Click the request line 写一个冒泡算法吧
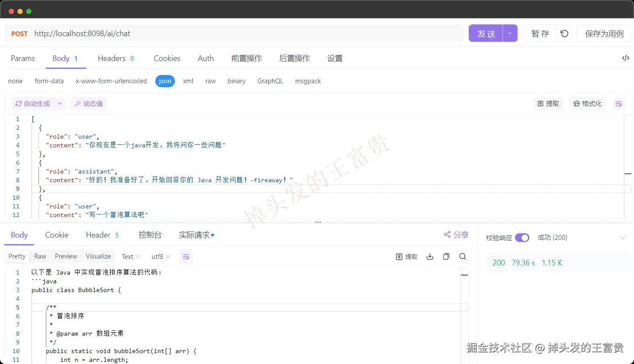The image size is (634, 364). click(x=97, y=215)
